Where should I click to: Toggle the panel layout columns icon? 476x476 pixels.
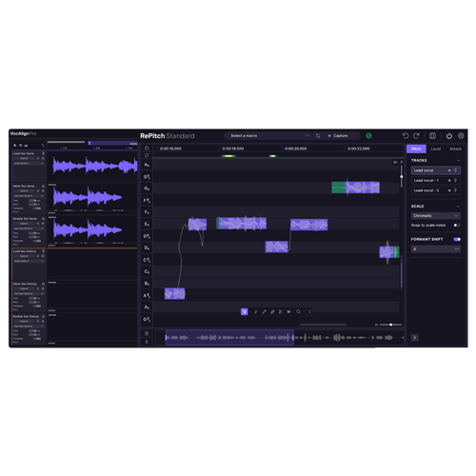[x=432, y=136]
